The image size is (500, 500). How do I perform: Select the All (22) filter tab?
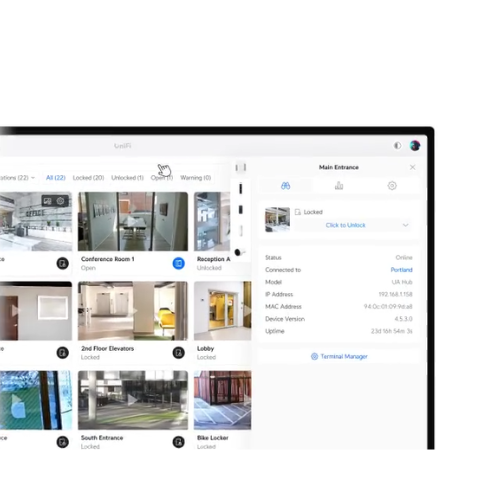pos(56,178)
